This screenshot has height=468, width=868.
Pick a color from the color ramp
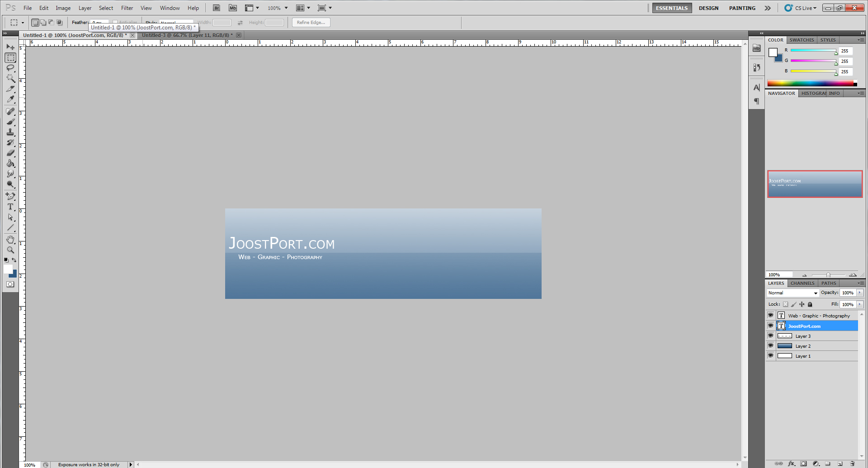point(812,83)
